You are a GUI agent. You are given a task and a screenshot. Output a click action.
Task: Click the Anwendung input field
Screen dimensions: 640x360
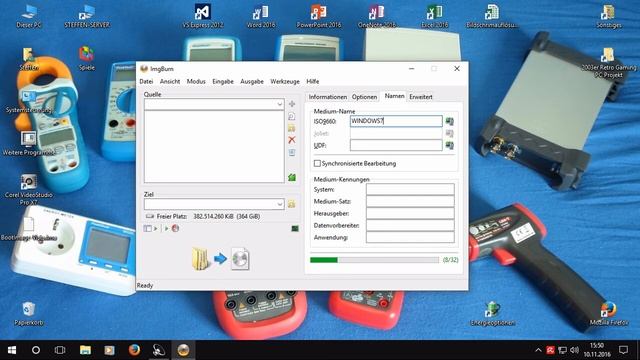click(410, 237)
